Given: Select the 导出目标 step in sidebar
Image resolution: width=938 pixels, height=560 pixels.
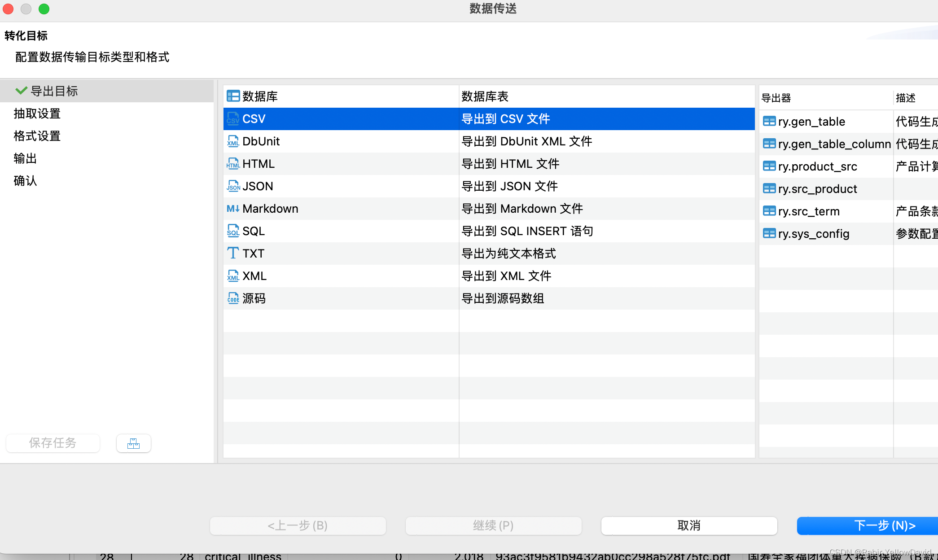Looking at the screenshot, I should [x=107, y=91].
